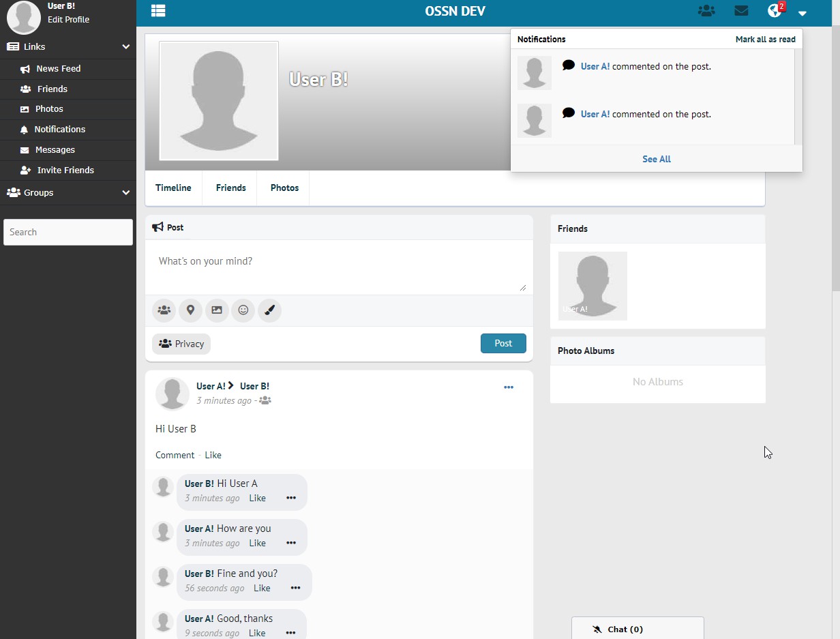Open friend requests icon in top bar
This screenshot has width=840, height=639.
click(x=706, y=11)
